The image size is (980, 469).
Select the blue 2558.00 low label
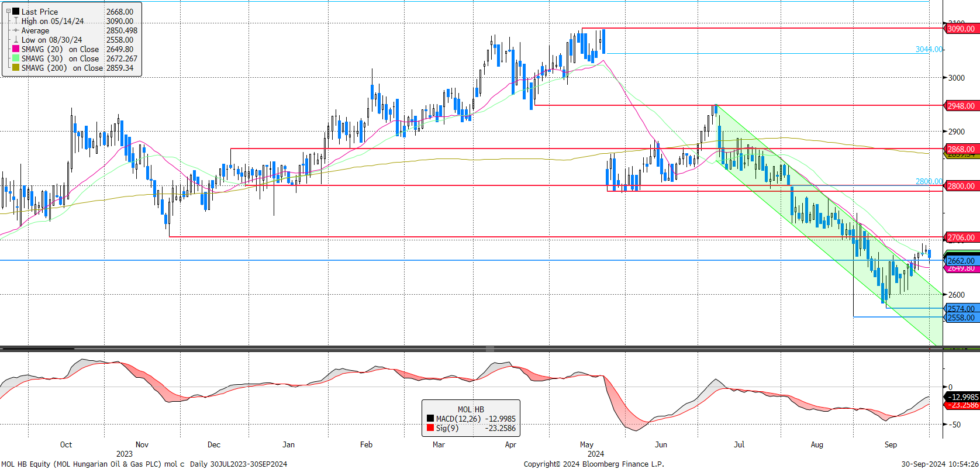pyautogui.click(x=961, y=318)
